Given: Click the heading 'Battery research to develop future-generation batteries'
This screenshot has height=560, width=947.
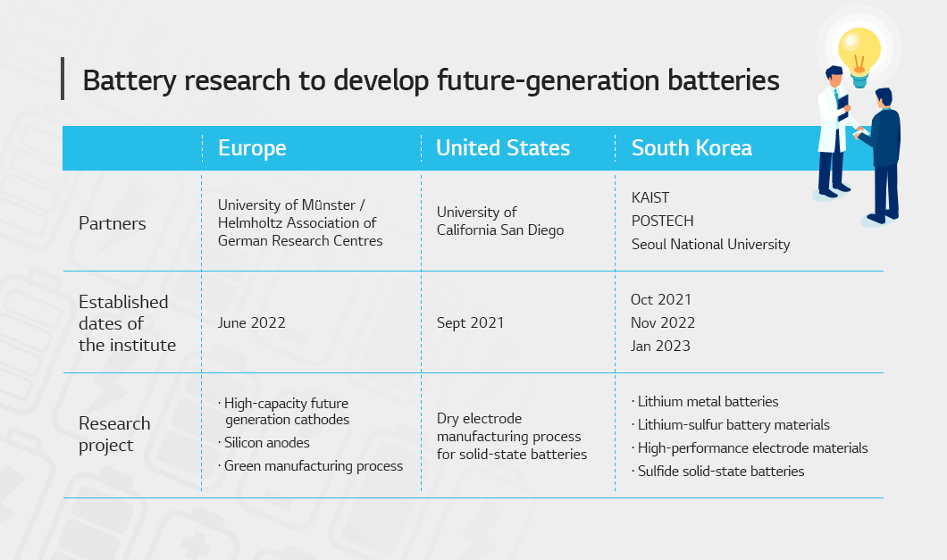Looking at the screenshot, I should tap(431, 80).
